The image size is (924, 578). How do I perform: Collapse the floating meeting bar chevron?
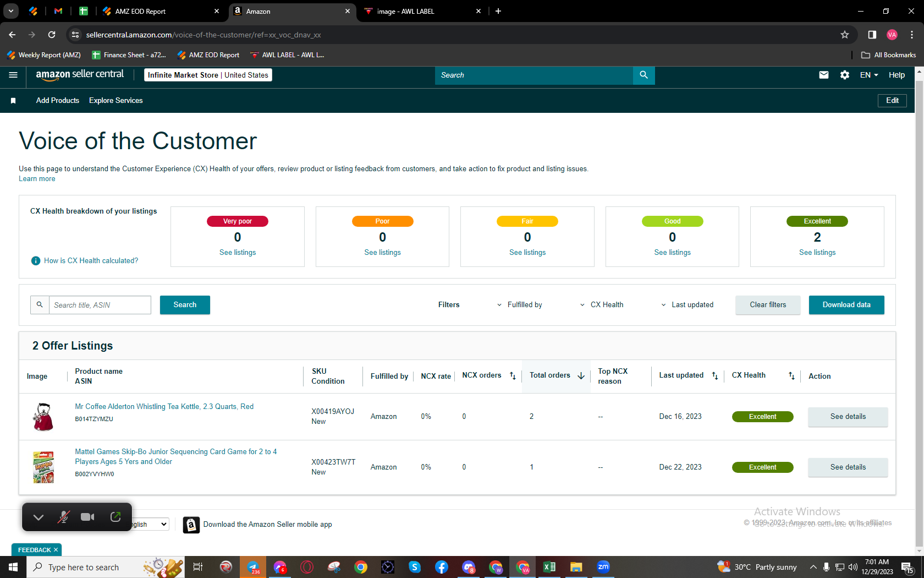[x=38, y=517]
